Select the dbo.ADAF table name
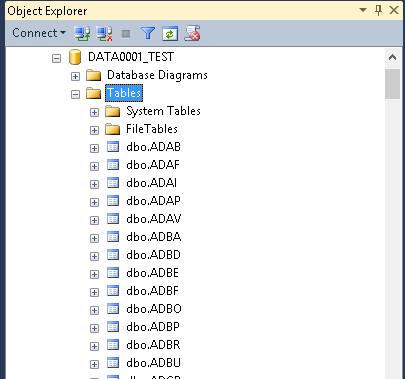 click(153, 165)
